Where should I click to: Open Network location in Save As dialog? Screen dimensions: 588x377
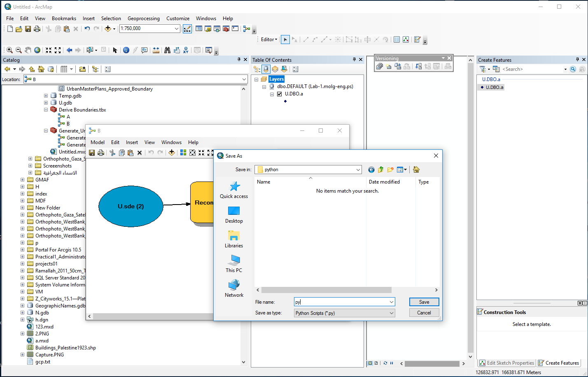point(234,289)
